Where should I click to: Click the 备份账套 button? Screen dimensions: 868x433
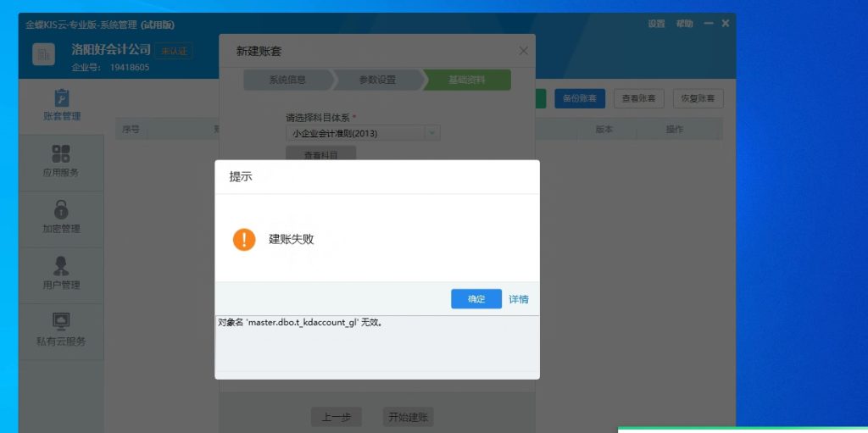pyautogui.click(x=580, y=98)
